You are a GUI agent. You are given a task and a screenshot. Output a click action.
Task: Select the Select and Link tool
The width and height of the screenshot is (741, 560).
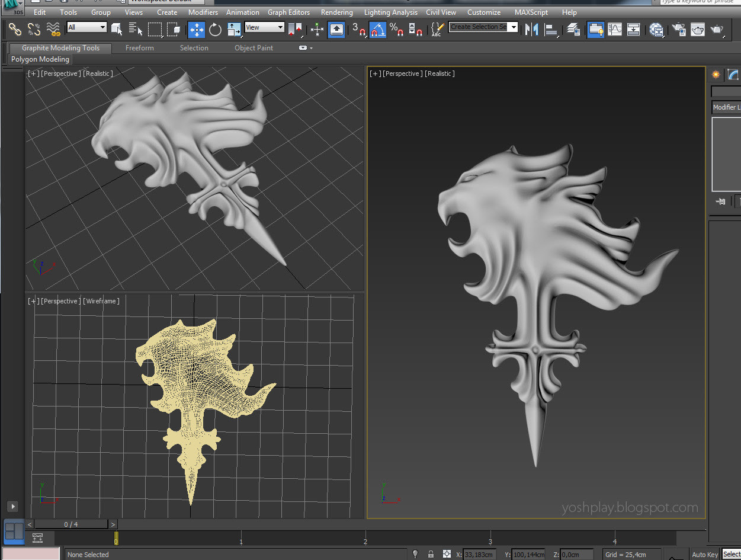pos(15,28)
